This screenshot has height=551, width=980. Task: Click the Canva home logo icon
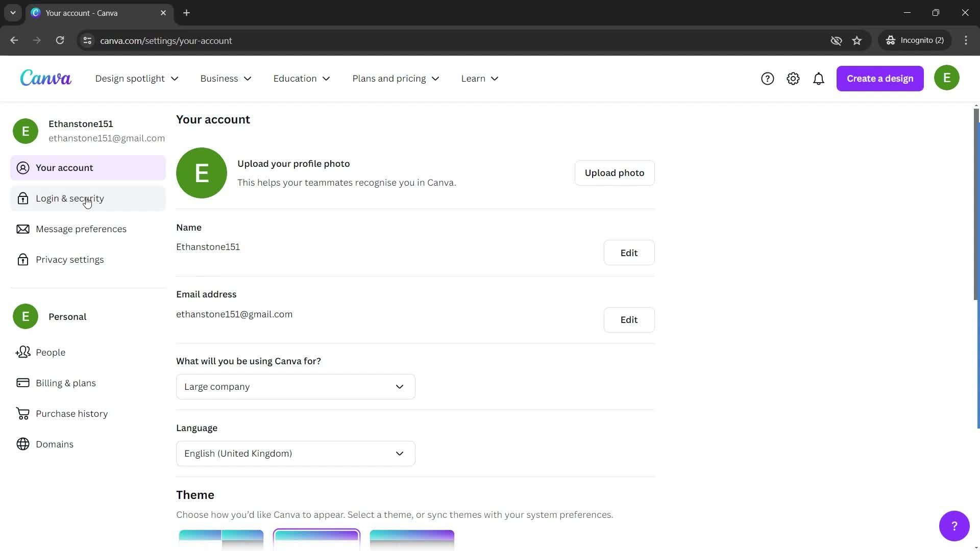click(x=45, y=78)
